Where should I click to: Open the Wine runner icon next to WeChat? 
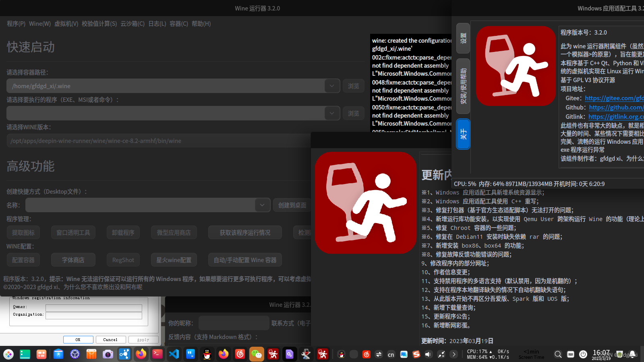(273, 354)
